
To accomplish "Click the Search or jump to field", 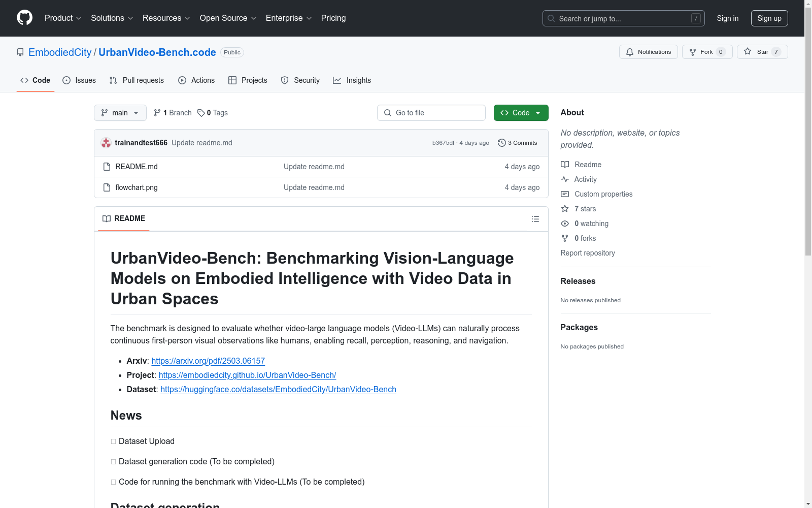I will pos(624,18).
